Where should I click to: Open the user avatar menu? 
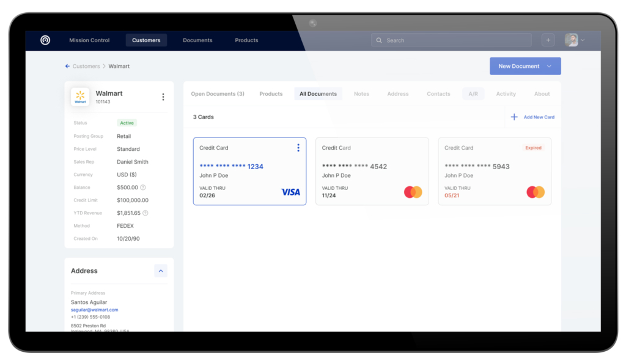[572, 40]
